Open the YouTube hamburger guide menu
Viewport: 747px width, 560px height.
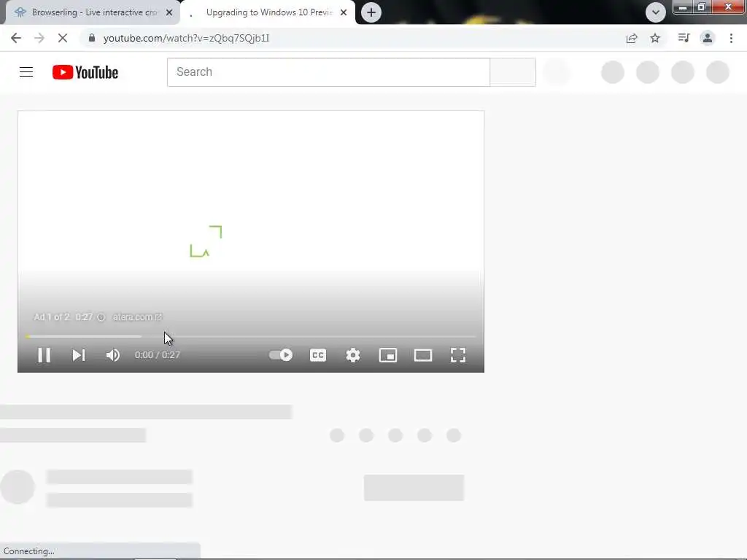[x=26, y=72]
